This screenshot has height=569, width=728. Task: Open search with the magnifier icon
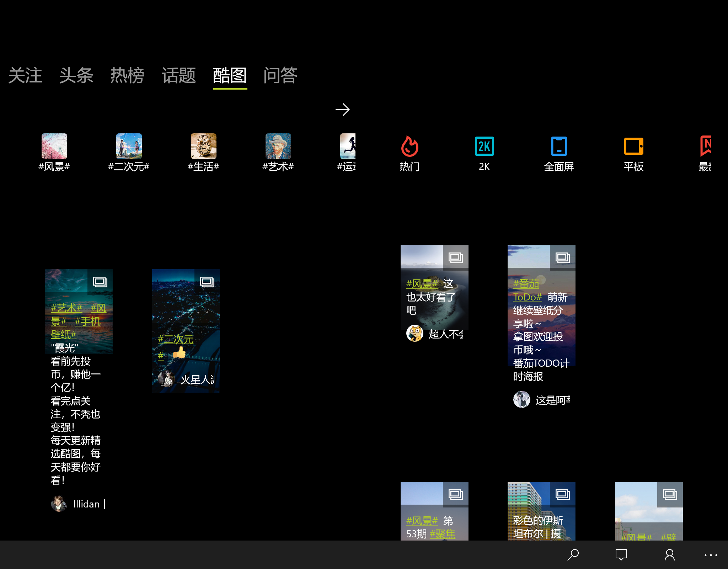[573, 555]
